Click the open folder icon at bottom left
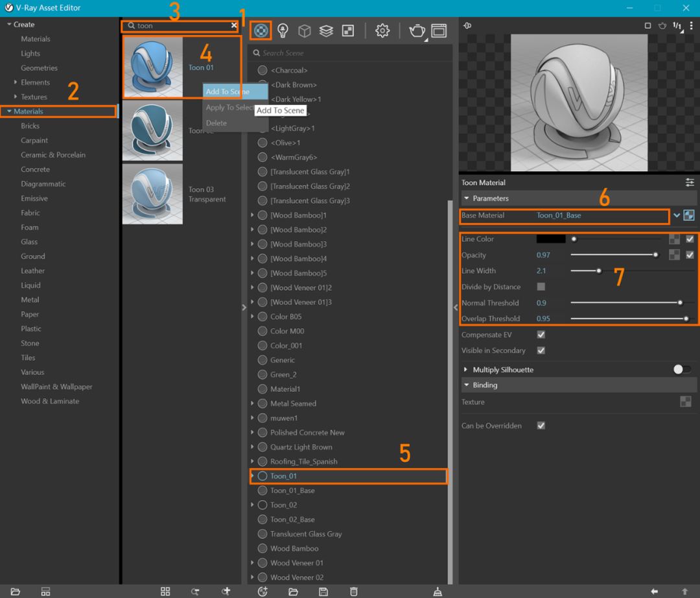700x598 pixels. coord(15,592)
